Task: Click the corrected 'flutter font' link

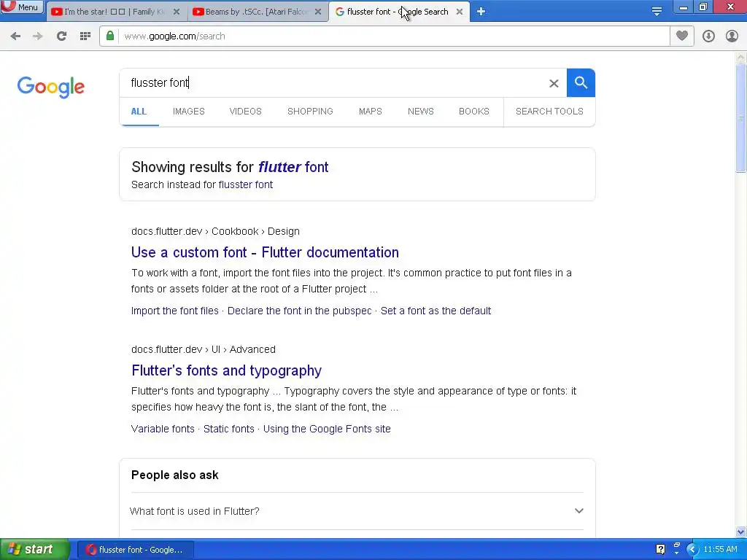Action: coord(293,167)
